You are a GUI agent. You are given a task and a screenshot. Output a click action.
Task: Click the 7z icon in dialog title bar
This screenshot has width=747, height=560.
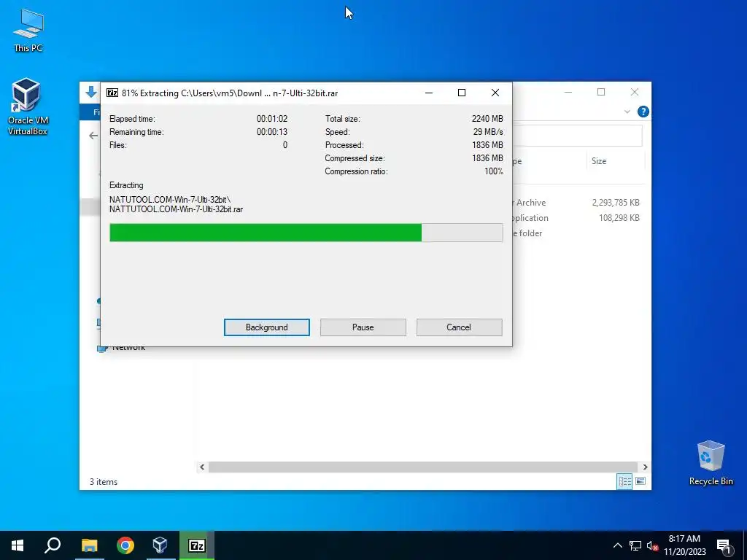click(x=112, y=93)
